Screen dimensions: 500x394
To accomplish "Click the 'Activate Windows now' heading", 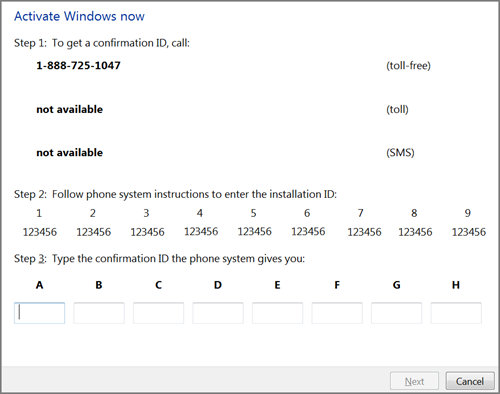I will point(79,16).
